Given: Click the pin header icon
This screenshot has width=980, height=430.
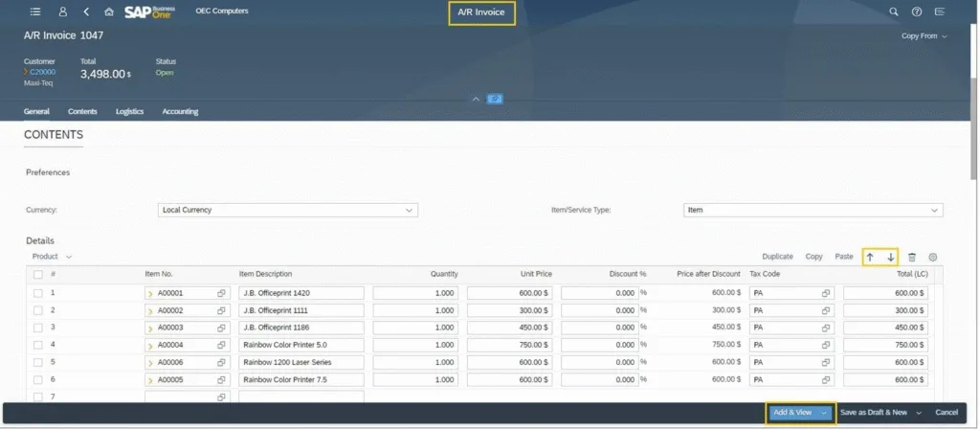Looking at the screenshot, I should coord(495,99).
